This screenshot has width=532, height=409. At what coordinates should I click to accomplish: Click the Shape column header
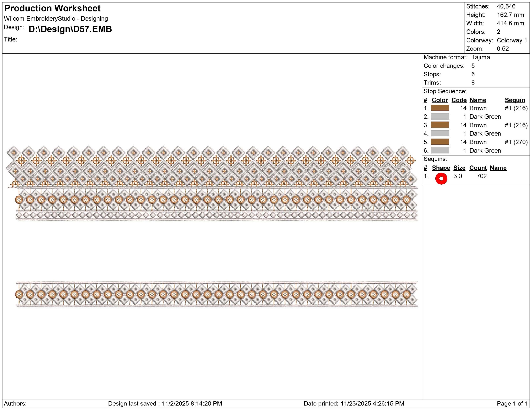[x=441, y=168]
